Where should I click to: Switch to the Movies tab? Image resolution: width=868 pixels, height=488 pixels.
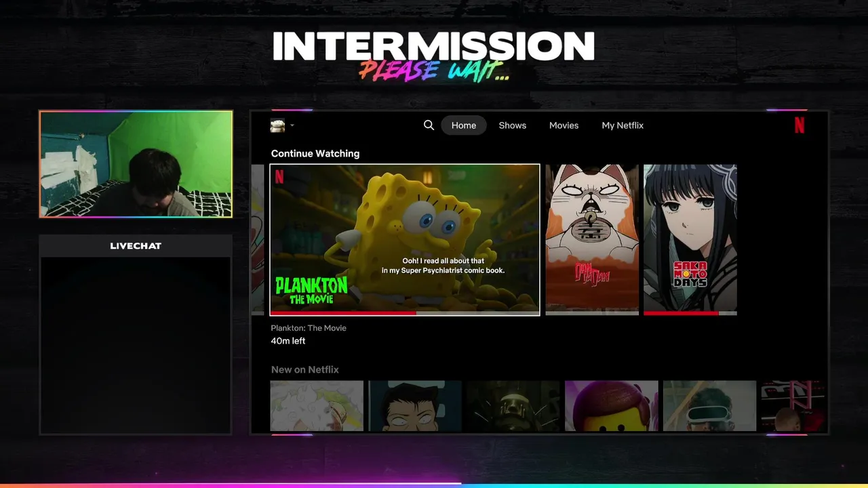564,125
